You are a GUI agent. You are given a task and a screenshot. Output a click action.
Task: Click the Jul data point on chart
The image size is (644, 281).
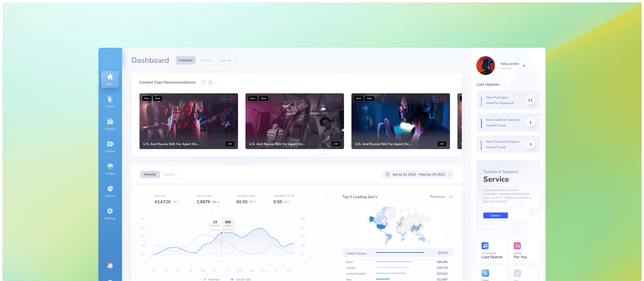tap(221, 233)
